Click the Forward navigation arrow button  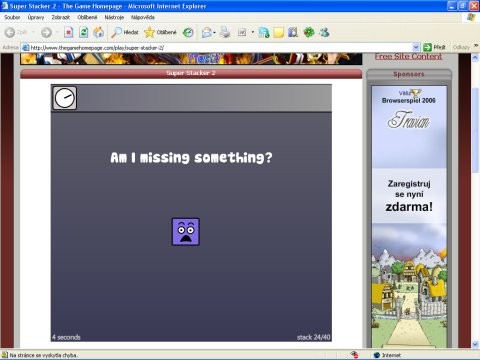[x=46, y=32]
